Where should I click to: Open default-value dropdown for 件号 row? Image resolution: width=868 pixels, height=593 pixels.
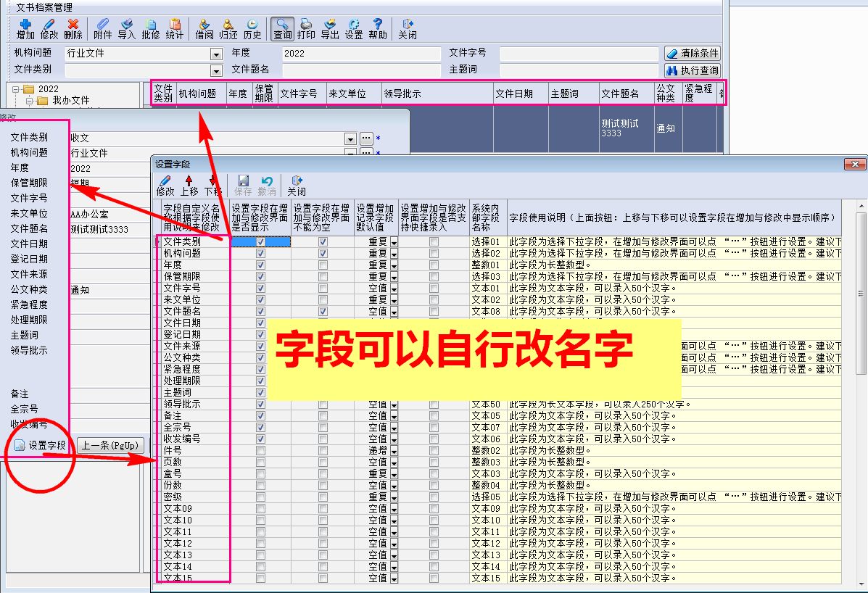coord(394,451)
